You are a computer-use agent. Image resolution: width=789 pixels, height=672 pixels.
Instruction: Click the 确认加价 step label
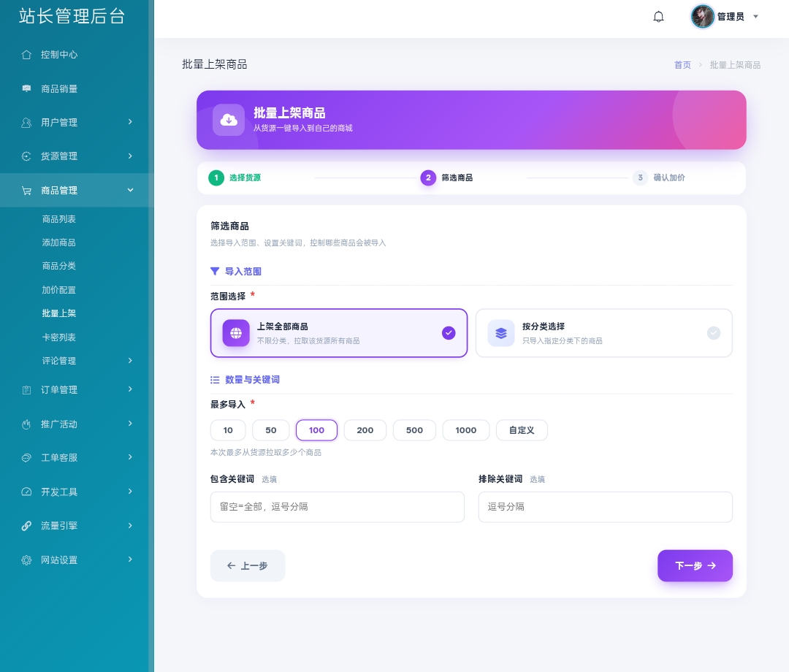click(669, 177)
